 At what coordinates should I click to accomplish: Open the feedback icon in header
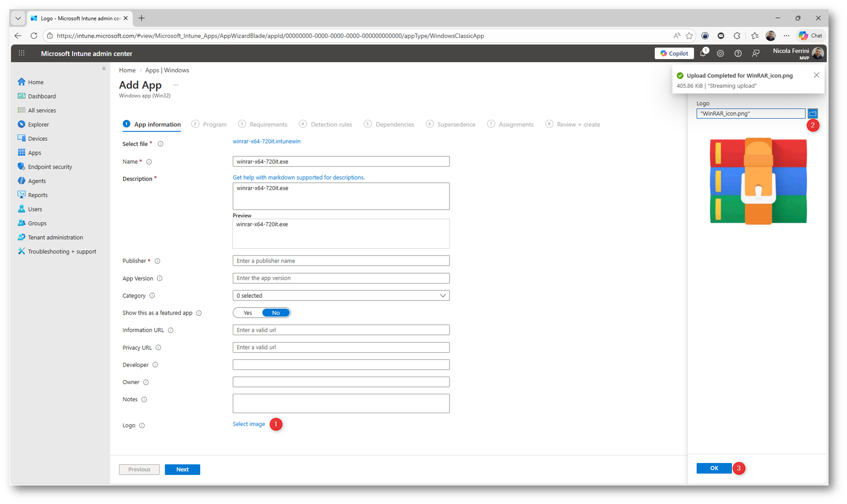tap(755, 54)
